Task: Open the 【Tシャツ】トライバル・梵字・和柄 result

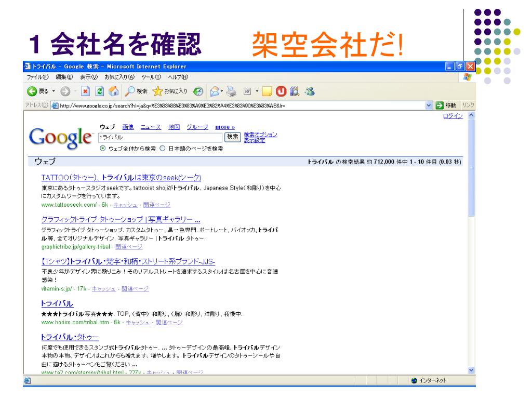Action: (128, 261)
